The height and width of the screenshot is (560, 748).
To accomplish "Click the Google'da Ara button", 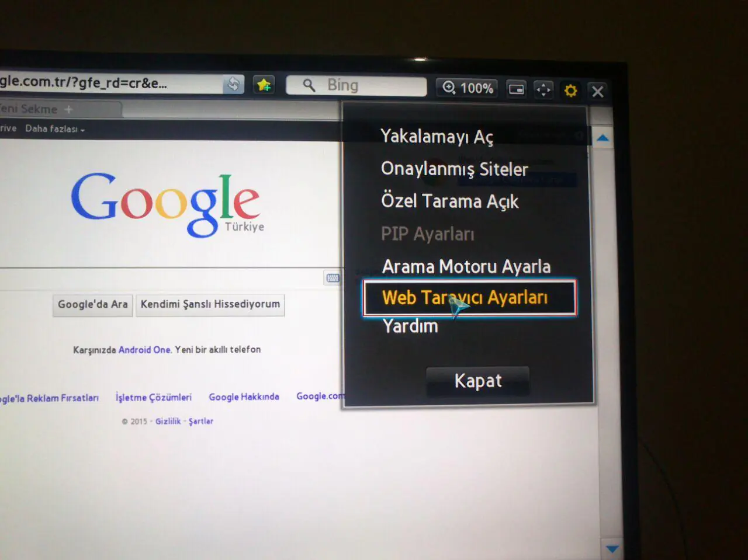I will (93, 305).
